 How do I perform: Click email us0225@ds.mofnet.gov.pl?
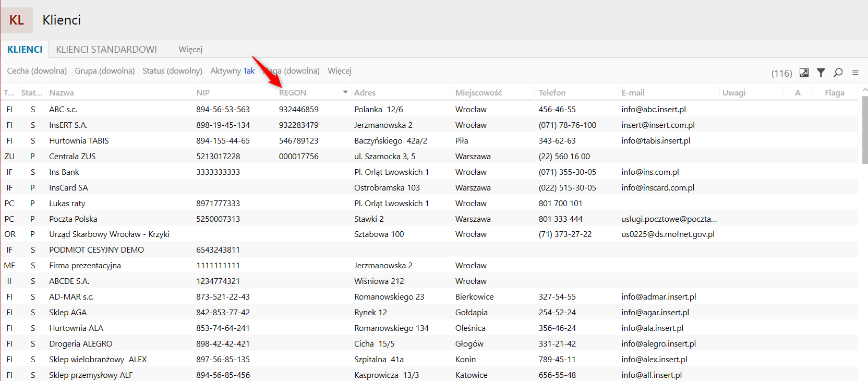[668, 234]
